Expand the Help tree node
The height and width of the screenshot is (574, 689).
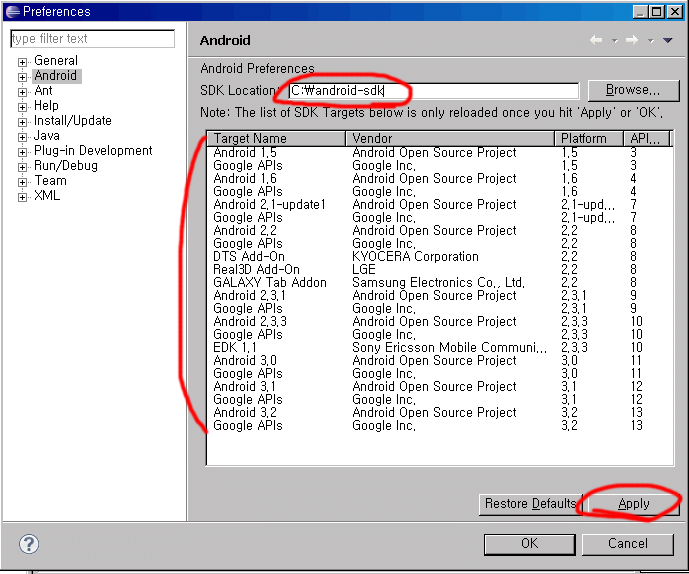(22, 107)
